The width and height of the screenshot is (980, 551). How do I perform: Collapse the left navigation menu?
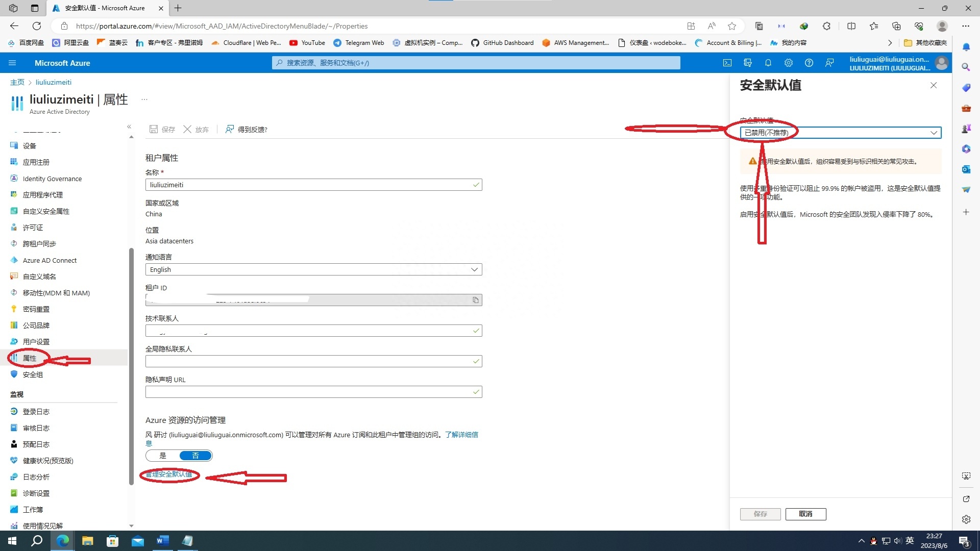point(129,127)
